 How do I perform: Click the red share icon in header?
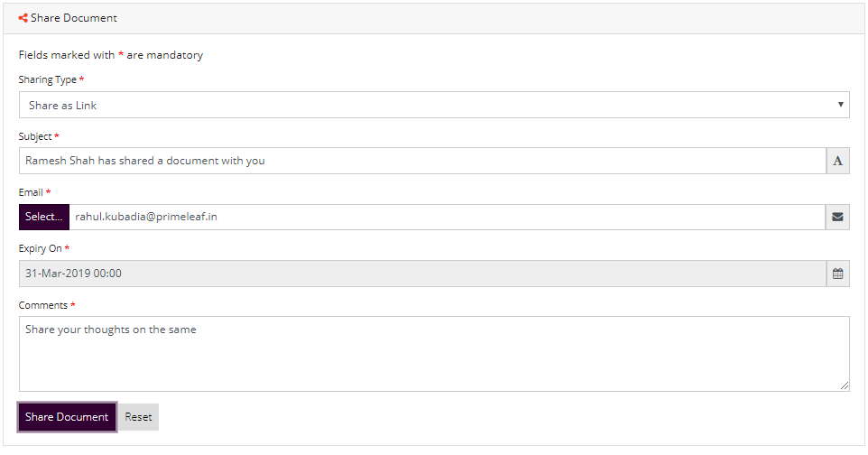pos(23,18)
